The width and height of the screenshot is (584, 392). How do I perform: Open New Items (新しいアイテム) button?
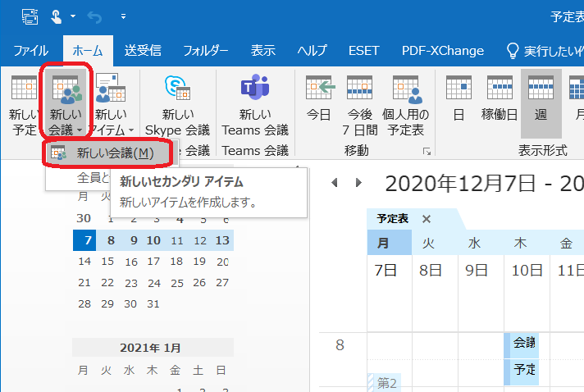tap(111, 105)
